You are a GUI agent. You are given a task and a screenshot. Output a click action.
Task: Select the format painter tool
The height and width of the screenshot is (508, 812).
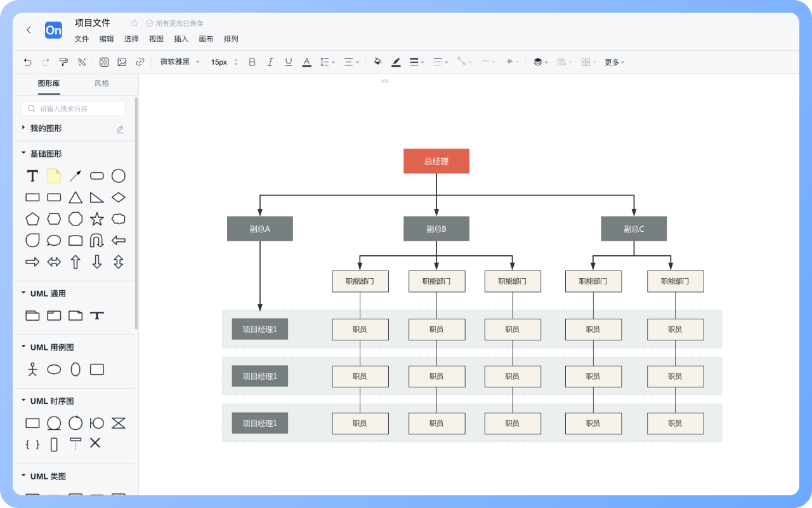point(63,62)
